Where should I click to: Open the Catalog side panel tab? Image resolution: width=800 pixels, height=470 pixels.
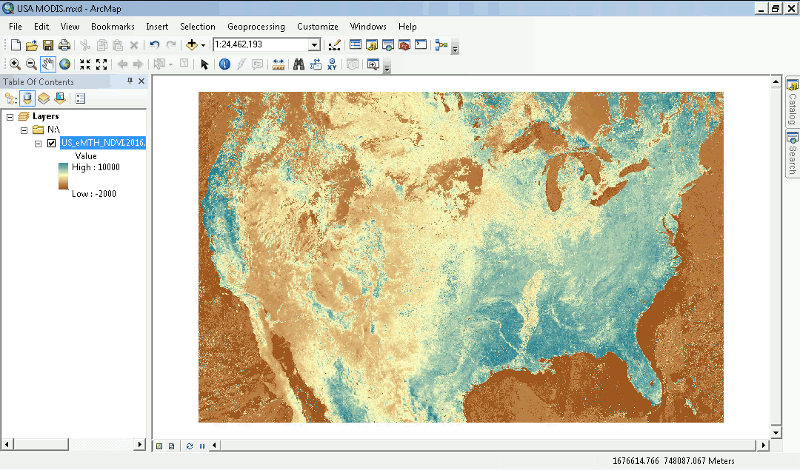pyautogui.click(x=791, y=101)
